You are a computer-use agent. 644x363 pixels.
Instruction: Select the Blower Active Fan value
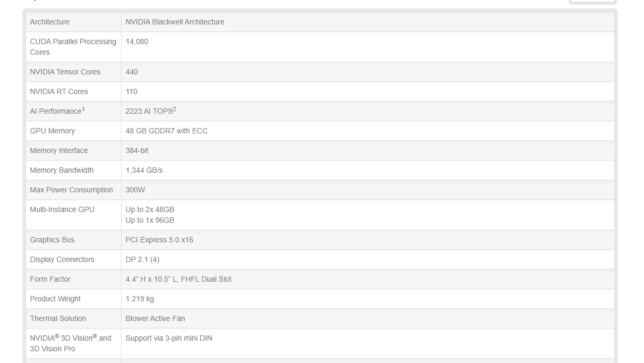pos(155,318)
